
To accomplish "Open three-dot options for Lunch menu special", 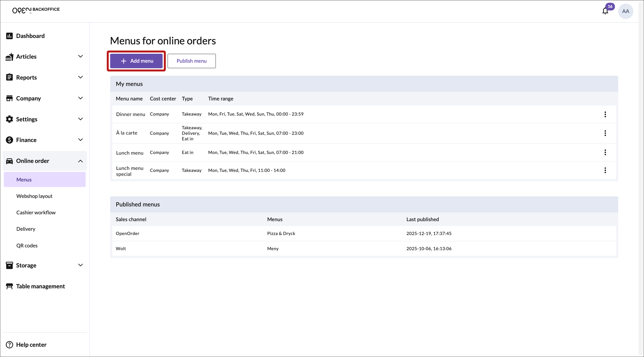I will [x=605, y=170].
